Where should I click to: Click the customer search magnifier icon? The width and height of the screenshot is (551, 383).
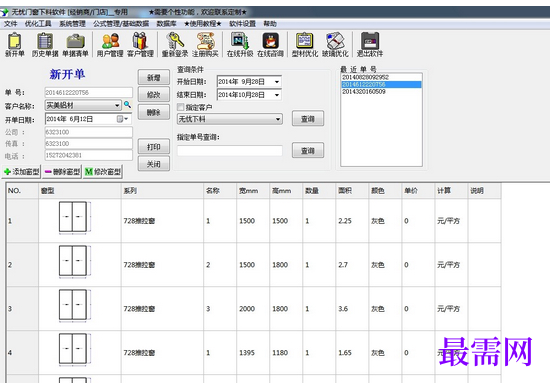click(x=127, y=105)
